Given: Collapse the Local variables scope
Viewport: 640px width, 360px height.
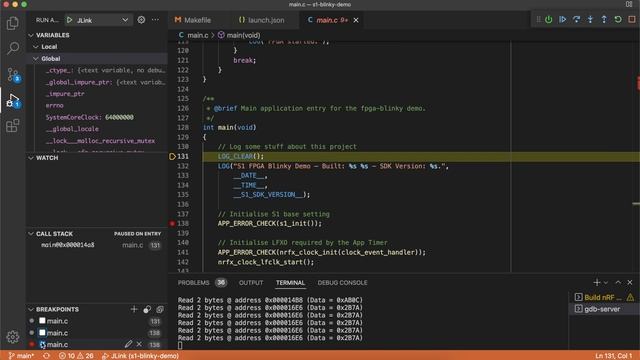Looking at the screenshot, I should point(36,47).
